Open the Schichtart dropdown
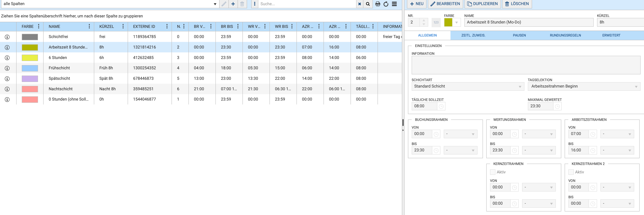Image resolution: width=644 pixels, height=215 pixels. click(468, 86)
